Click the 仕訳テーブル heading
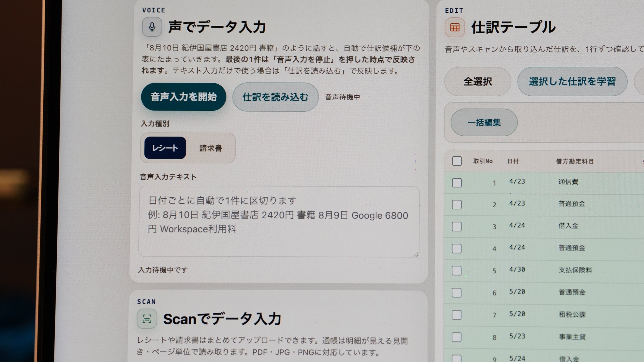 (513, 27)
